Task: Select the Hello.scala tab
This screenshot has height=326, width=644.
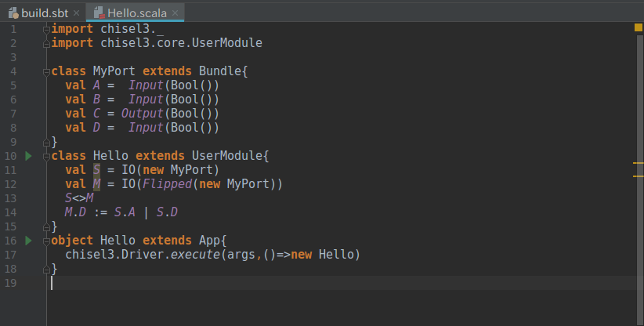Action: click(135, 13)
